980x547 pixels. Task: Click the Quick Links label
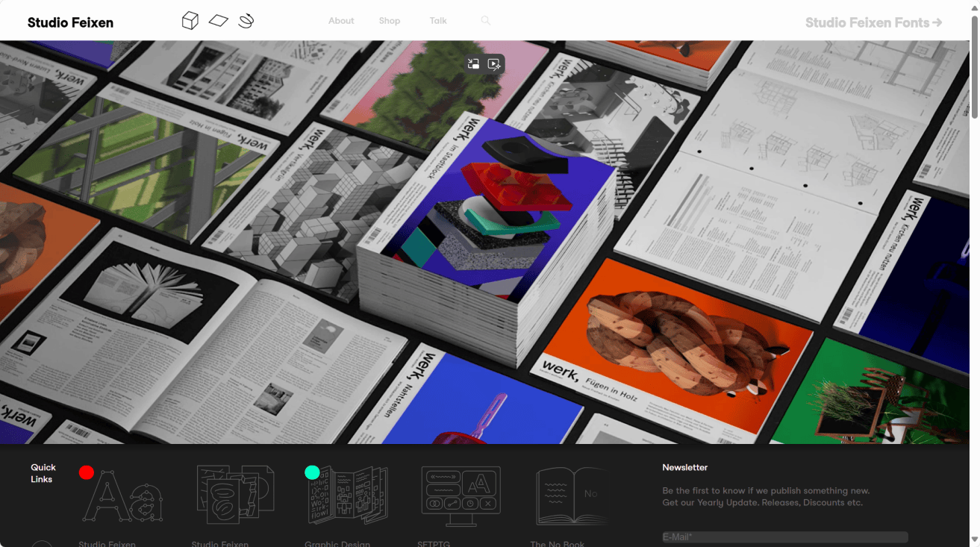43,473
